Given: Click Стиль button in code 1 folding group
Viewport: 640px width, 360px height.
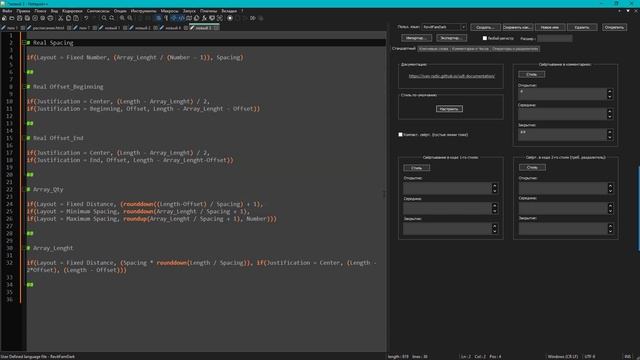Looking at the screenshot, I should (416, 168).
